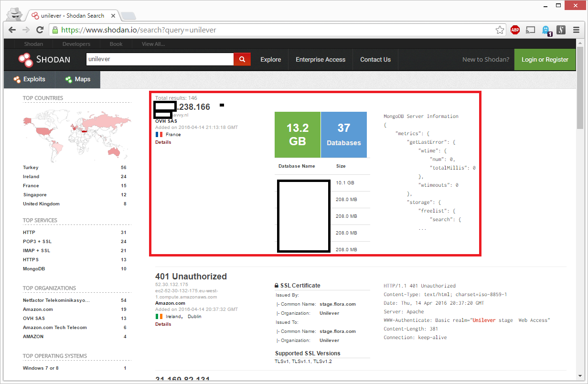
Task: Click the French flag in the first result
Action: (159, 135)
